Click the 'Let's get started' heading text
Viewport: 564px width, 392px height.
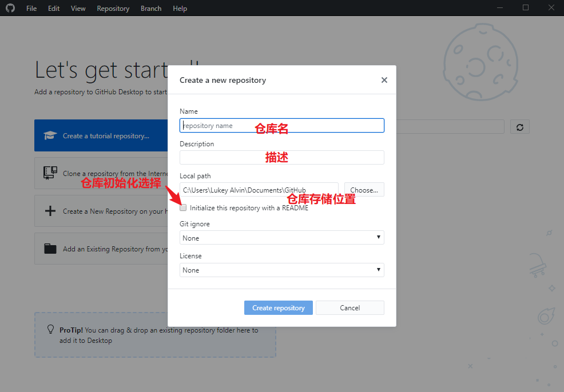(101, 70)
